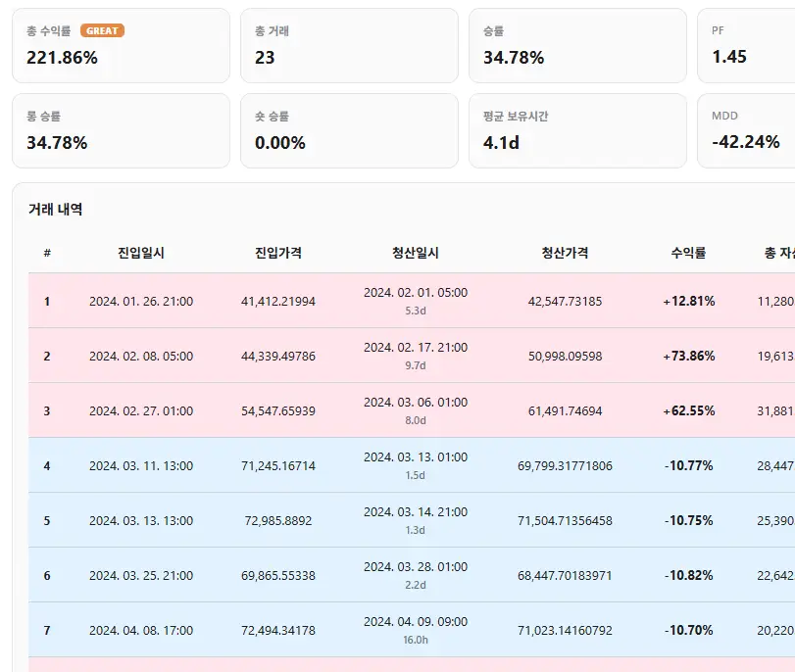Screen dimensions: 795x672
Task: Select trade row 1 entered 2024. 01. 26.
Action: pyautogui.click(x=412, y=301)
